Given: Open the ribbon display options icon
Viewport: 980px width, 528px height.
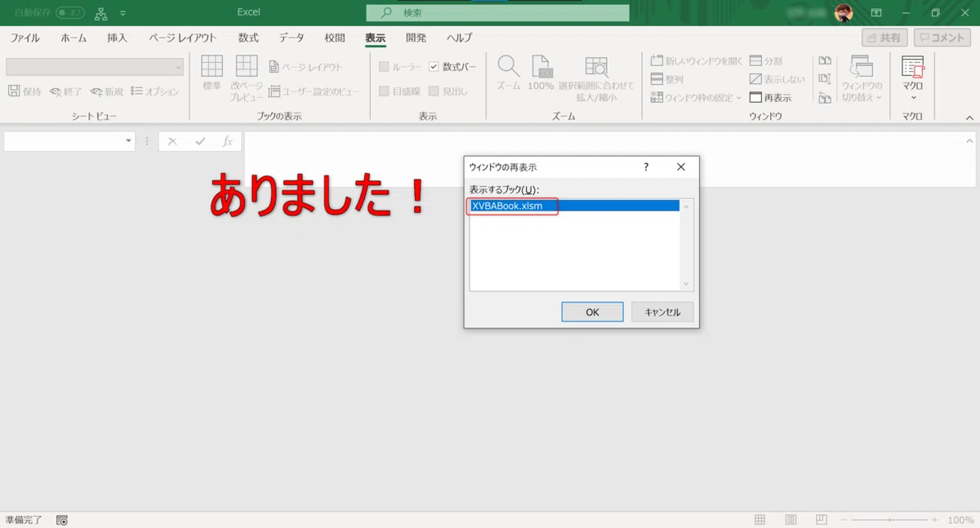Looking at the screenshot, I should (876, 13).
